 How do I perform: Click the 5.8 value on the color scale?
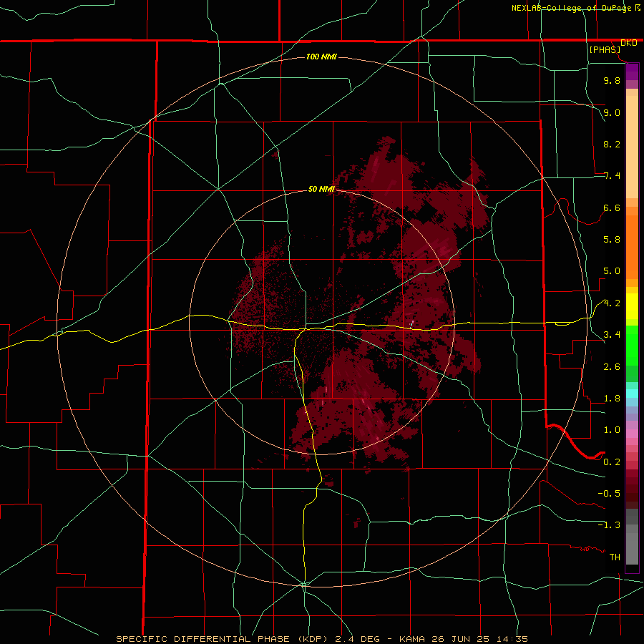click(612, 240)
